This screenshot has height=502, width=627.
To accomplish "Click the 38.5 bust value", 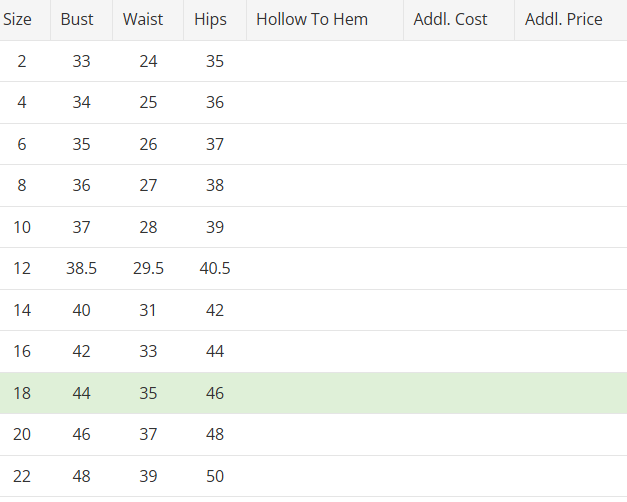I will 81,269.
